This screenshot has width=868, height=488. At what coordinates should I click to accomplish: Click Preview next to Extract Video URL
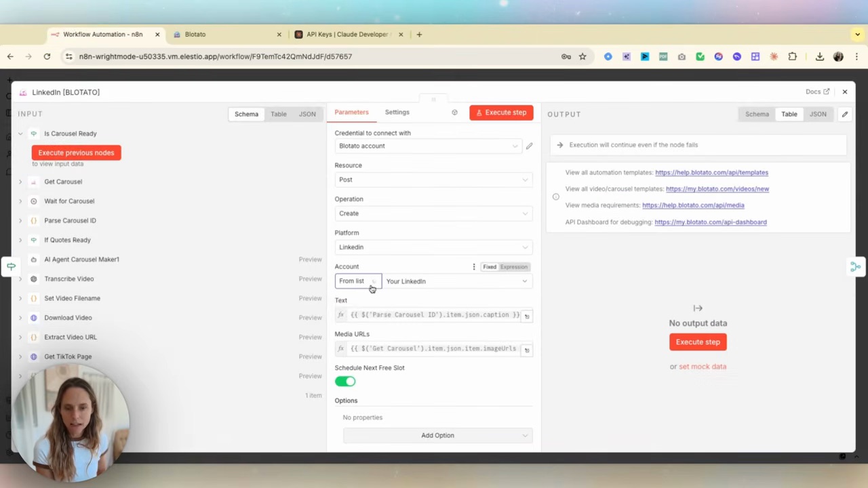click(310, 338)
